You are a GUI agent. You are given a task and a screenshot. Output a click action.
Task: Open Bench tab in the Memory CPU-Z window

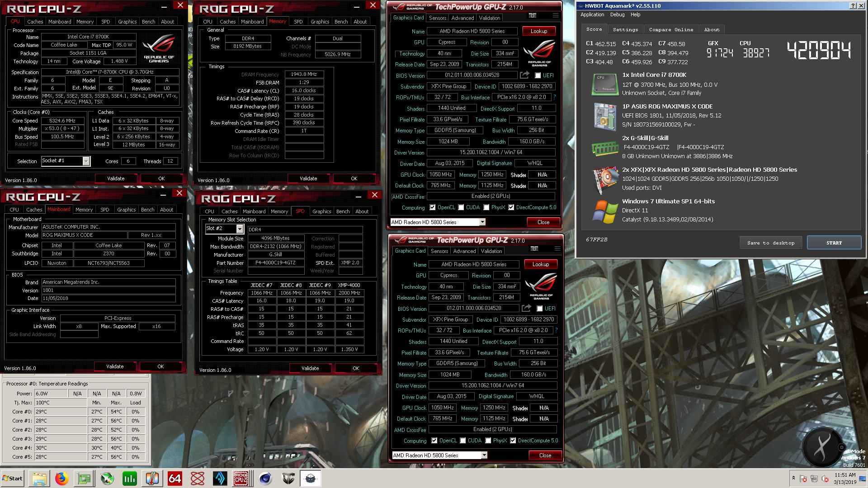[341, 21]
